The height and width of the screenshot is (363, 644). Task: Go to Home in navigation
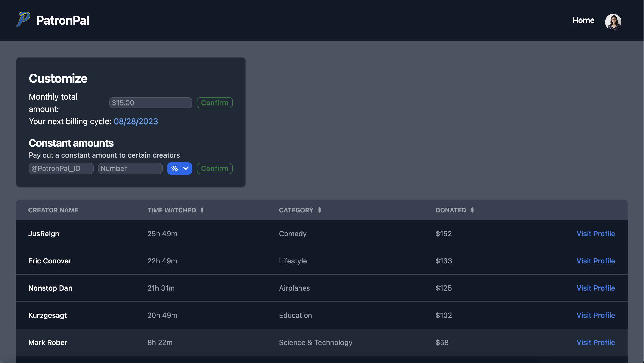tap(583, 20)
